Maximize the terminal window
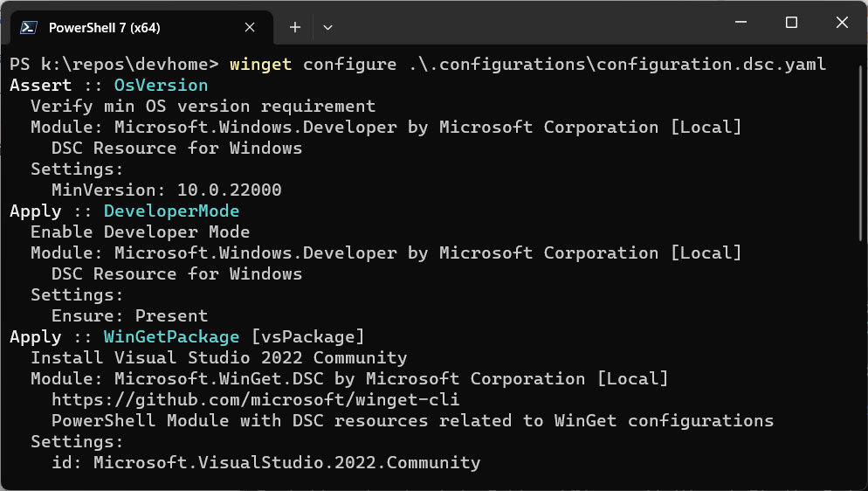Image resolution: width=868 pixels, height=491 pixels. (792, 23)
